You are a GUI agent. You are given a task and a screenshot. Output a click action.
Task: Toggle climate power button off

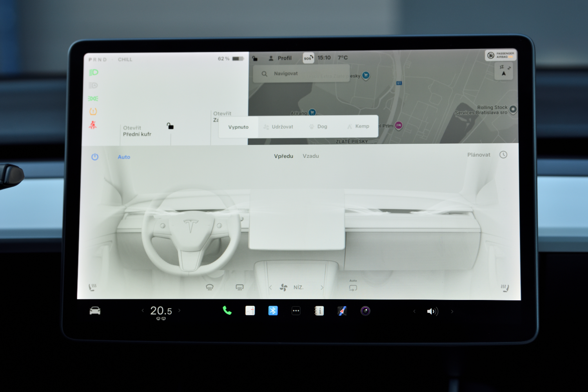click(95, 157)
